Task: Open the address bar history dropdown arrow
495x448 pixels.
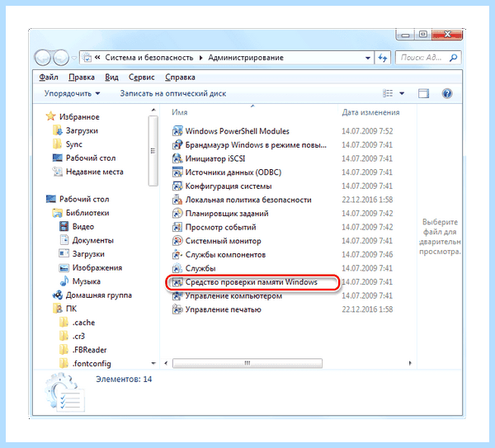Action: point(368,58)
